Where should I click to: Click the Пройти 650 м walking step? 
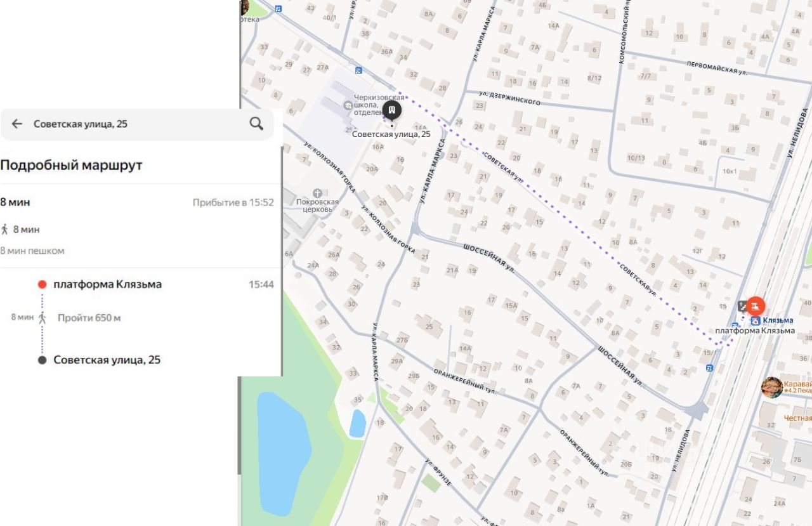(89, 317)
